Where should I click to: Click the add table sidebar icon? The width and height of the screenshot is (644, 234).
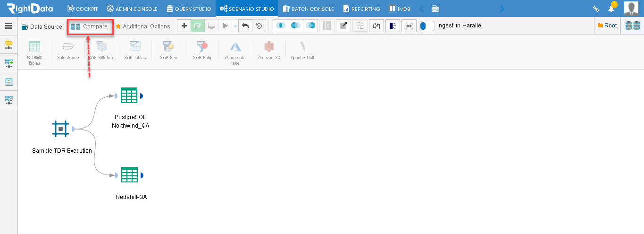point(8,63)
